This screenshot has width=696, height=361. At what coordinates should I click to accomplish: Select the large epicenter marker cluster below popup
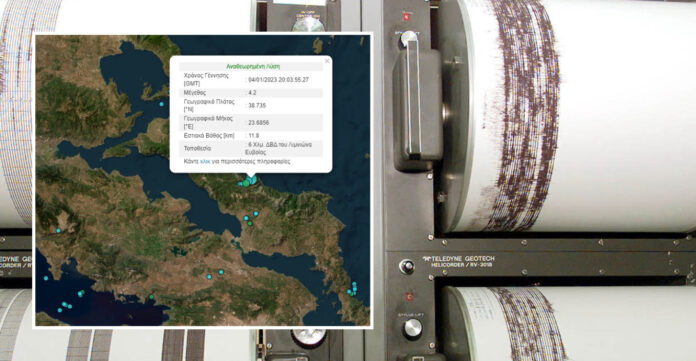point(248,182)
